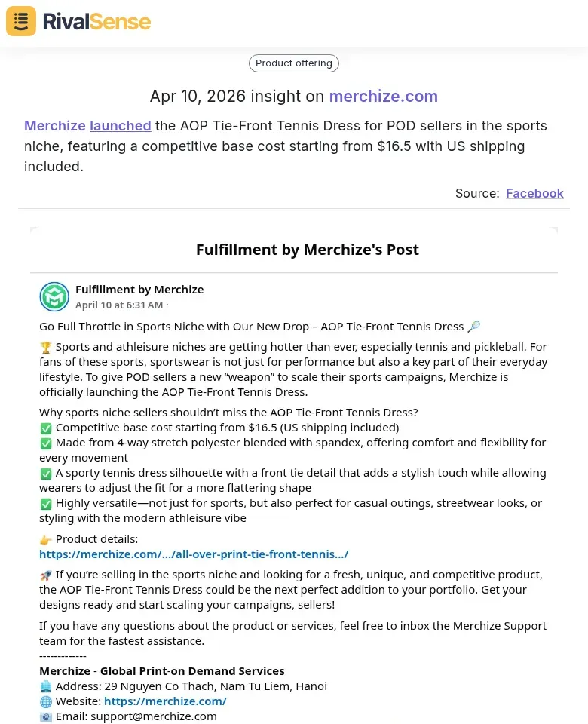Open the Fulfillment by Merchize page name

click(139, 290)
